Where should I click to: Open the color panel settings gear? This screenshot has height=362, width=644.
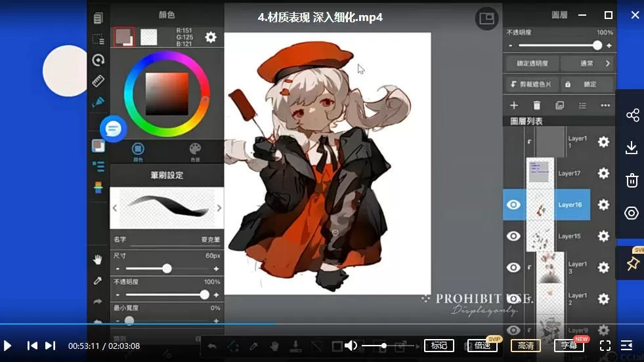211,37
